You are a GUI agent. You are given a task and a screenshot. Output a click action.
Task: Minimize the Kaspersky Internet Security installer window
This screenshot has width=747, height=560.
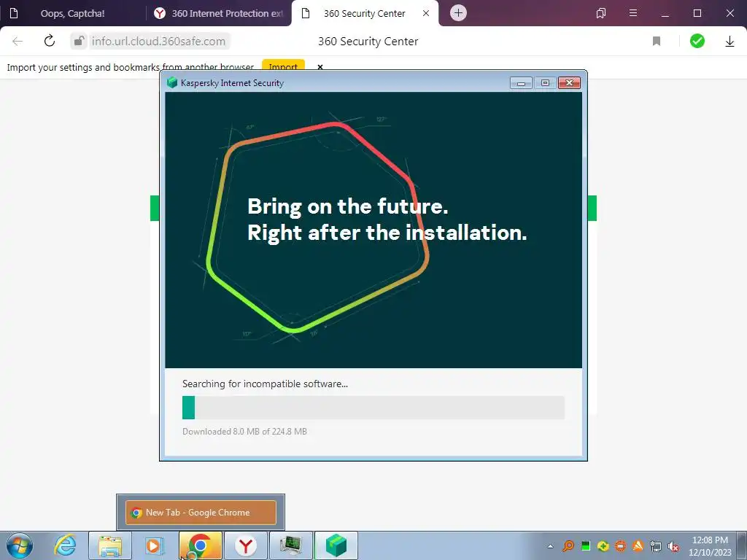tap(521, 83)
